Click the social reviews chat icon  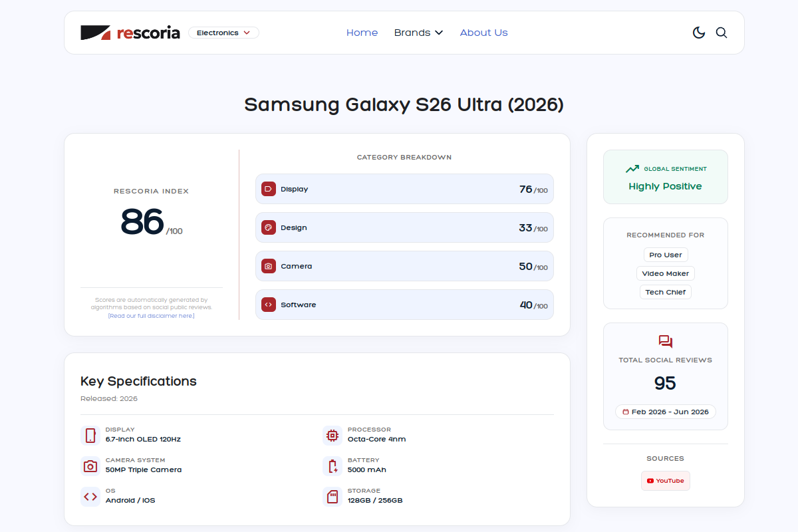coord(666,342)
